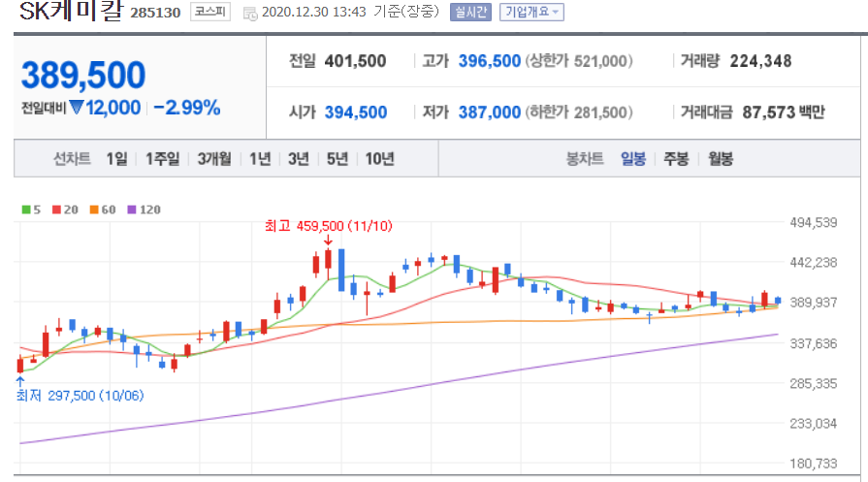Click the -2.99% change percentage
Screen dimensions: 868x482
coord(187,108)
